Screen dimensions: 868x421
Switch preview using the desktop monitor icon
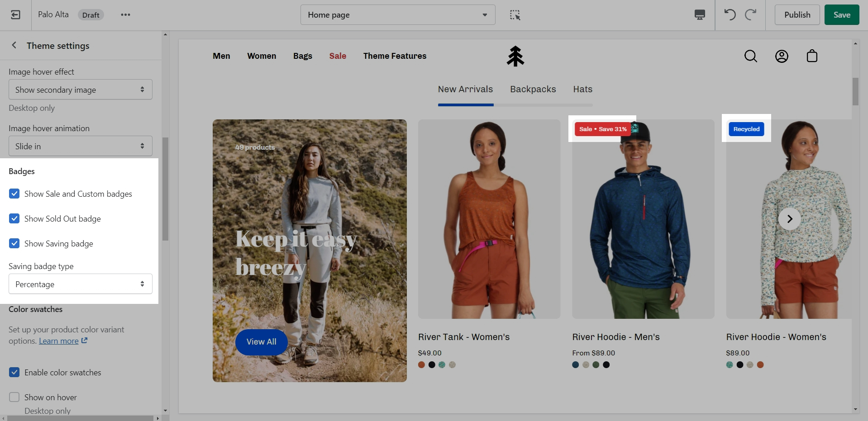click(x=700, y=15)
